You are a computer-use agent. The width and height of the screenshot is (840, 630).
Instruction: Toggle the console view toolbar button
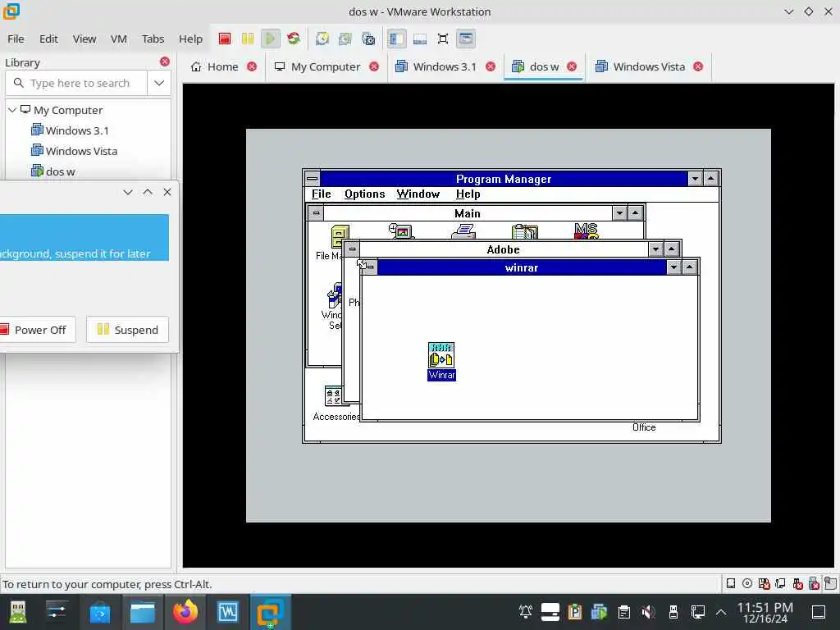click(466, 39)
